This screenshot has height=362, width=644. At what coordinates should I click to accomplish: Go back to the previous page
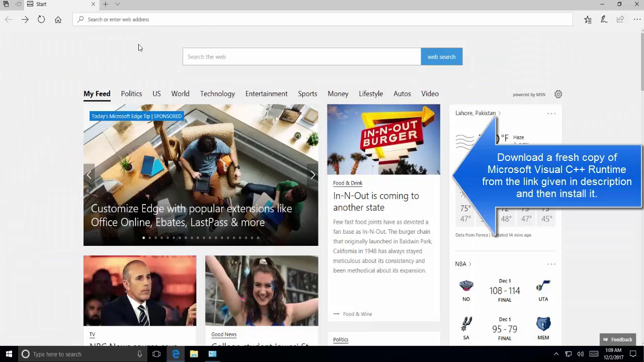pyautogui.click(x=9, y=20)
